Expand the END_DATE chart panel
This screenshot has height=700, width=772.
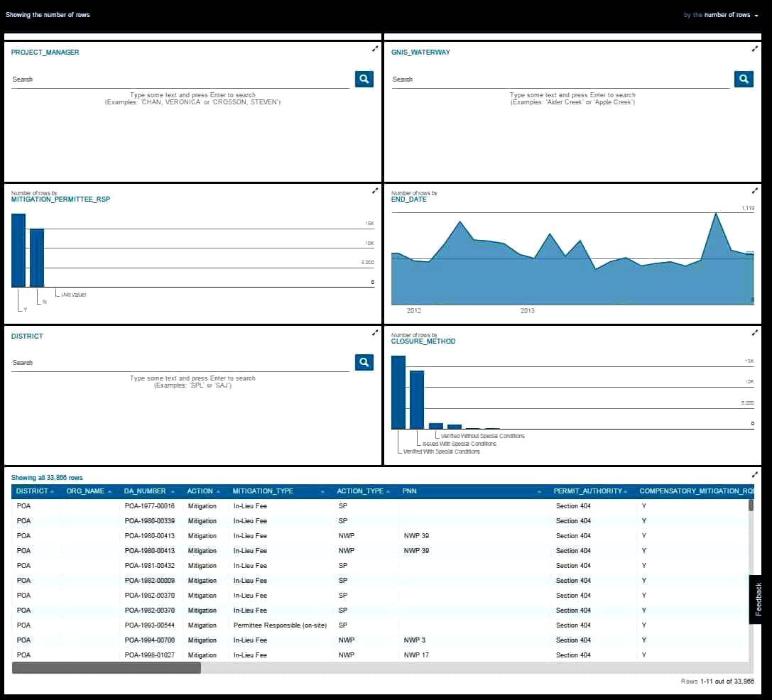755,191
